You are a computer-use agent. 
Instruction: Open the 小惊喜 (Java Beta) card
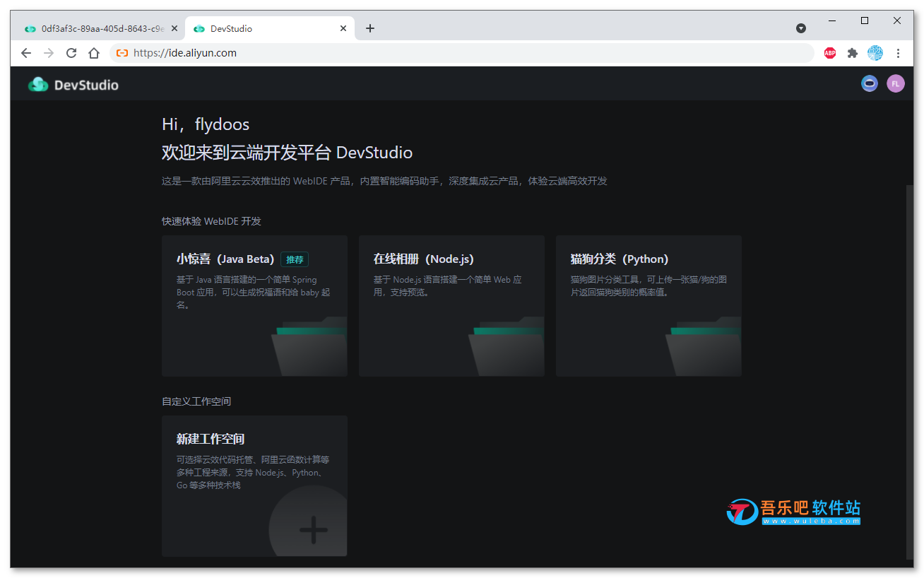coord(254,306)
